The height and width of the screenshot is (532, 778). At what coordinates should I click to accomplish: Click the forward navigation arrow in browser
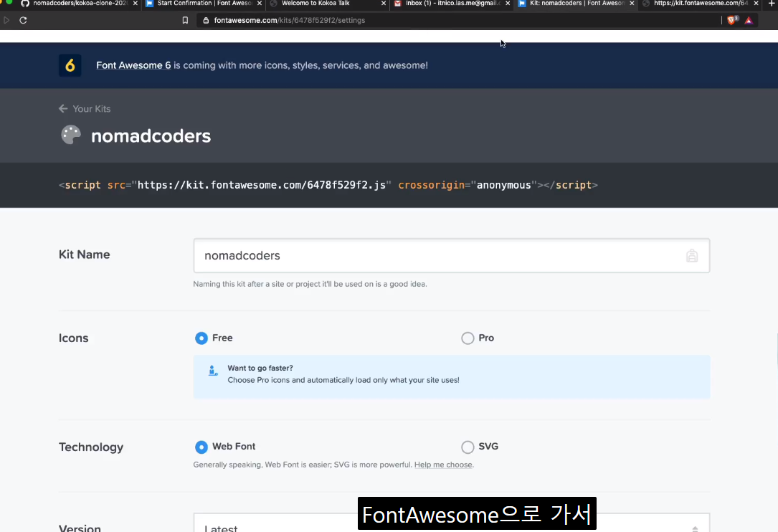coord(6,20)
